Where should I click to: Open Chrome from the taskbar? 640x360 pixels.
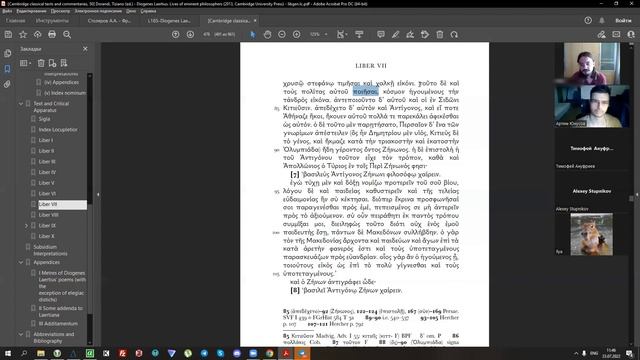pos(269,353)
